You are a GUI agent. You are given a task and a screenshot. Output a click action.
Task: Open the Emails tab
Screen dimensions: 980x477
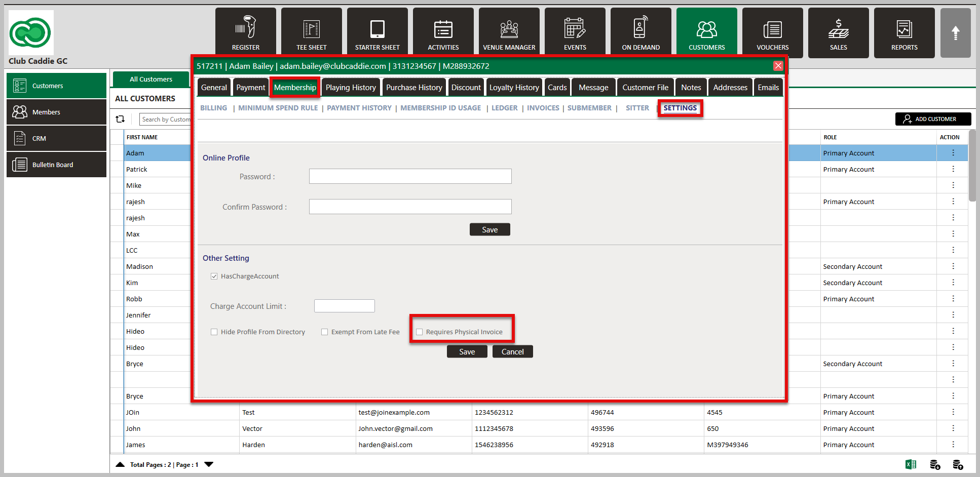(x=768, y=87)
